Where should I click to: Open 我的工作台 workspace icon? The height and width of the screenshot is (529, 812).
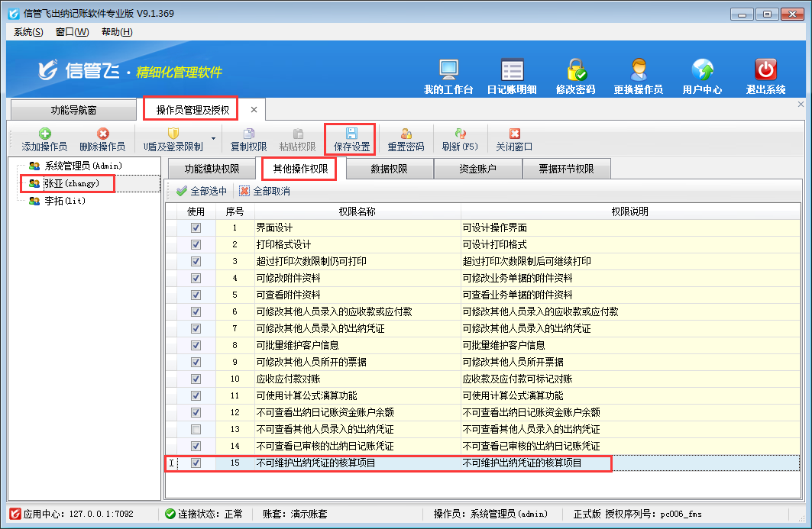click(x=448, y=70)
